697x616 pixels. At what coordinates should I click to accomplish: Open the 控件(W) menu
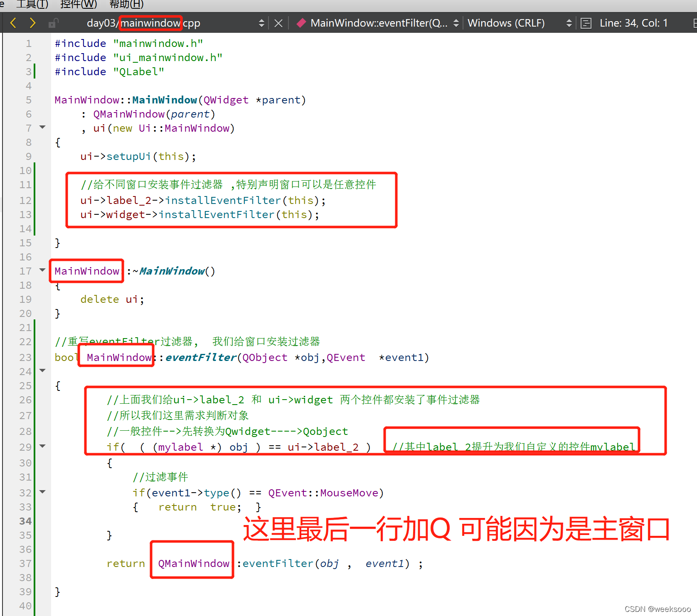tap(79, 4)
